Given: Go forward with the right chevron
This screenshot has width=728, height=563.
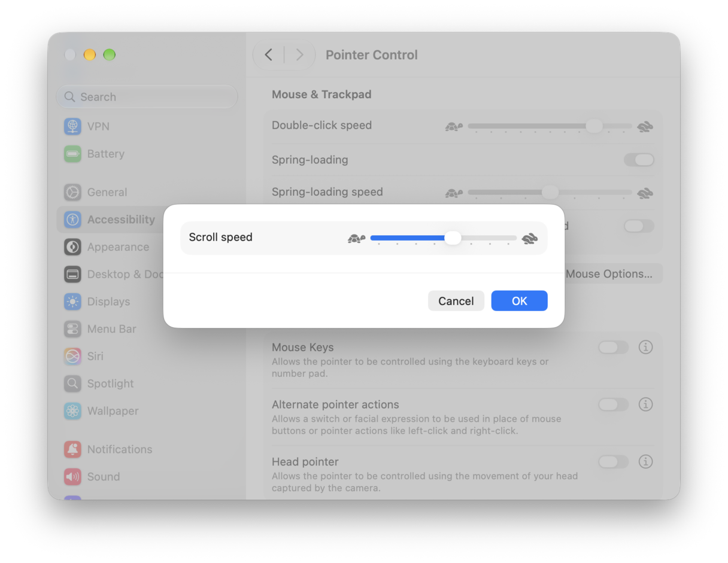Looking at the screenshot, I should [299, 55].
